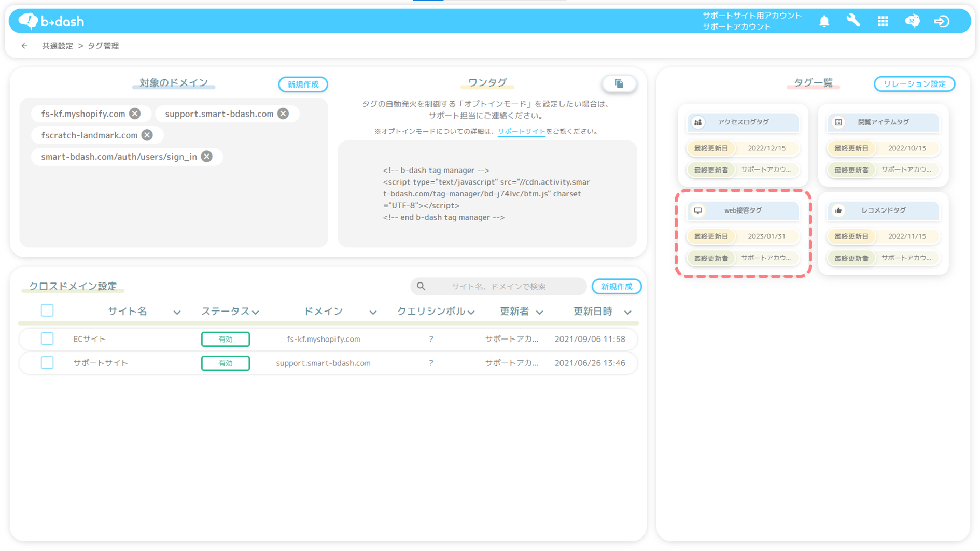Screen dimensions: 980x551
Task: Click タグ管理 breadcrumb
Action: 103,46
